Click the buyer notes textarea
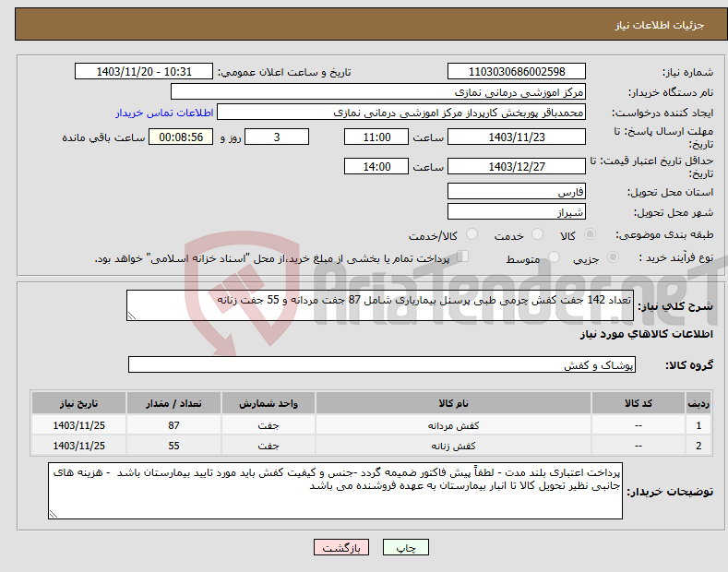This screenshot has width=728, height=572. (x=335, y=491)
